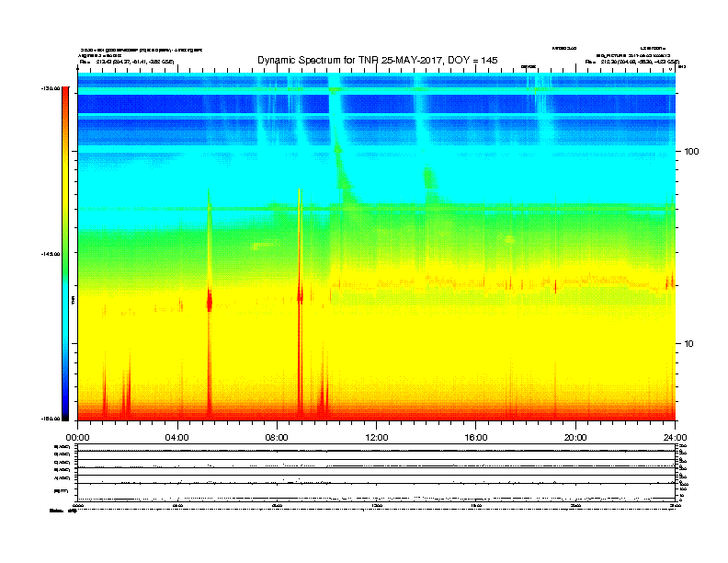Click the bottom panel strip chart area
The image size is (728, 563).
376,473
